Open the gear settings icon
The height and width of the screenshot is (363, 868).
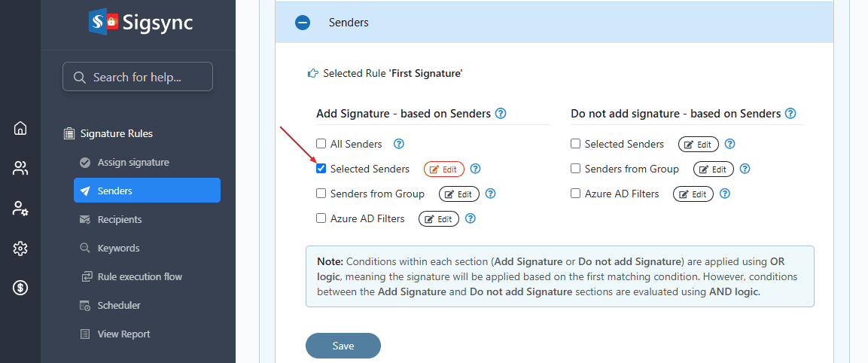[20, 249]
